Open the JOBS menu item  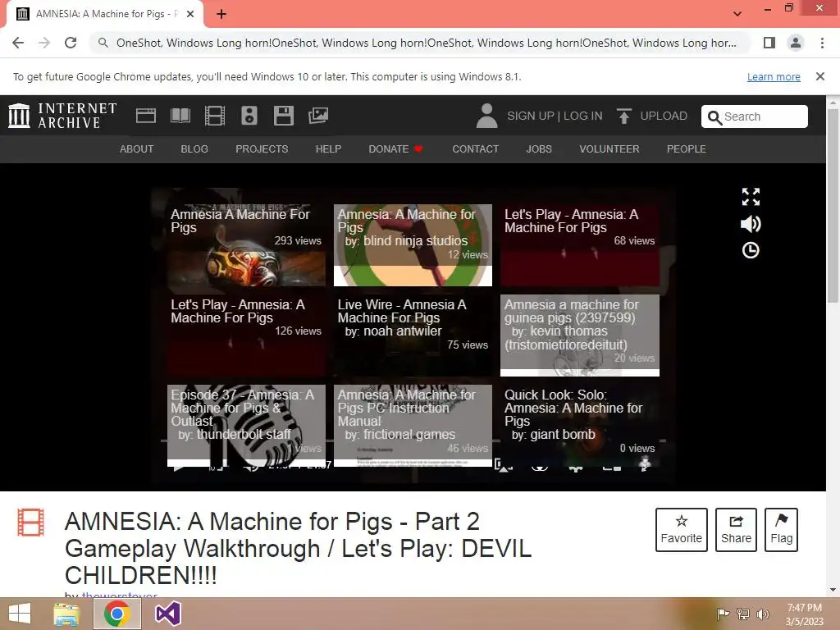tap(539, 149)
